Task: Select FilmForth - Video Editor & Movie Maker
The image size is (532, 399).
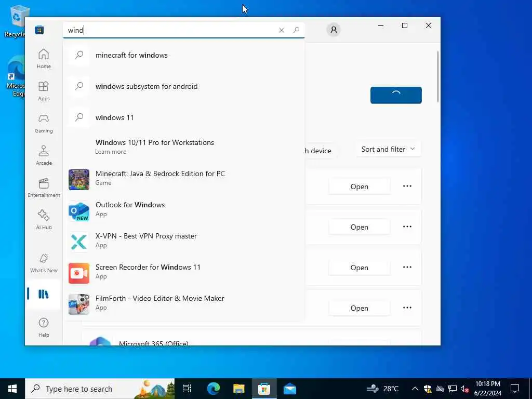Action: coord(160,298)
